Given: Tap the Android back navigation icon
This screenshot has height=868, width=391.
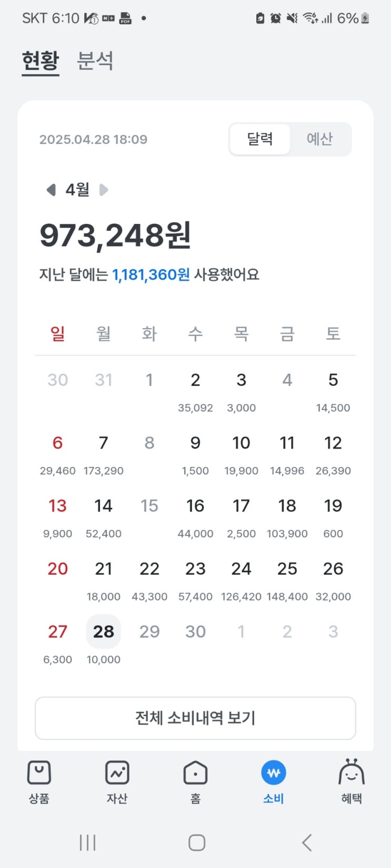Looking at the screenshot, I should [307, 843].
